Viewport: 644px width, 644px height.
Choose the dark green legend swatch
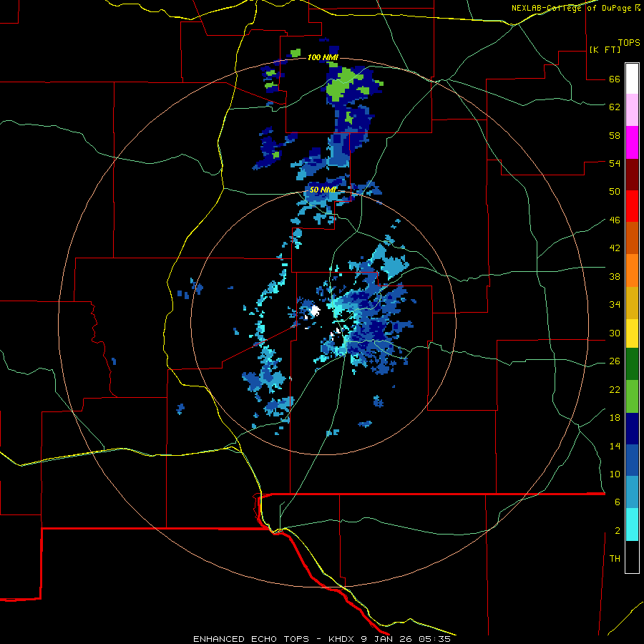point(632,364)
